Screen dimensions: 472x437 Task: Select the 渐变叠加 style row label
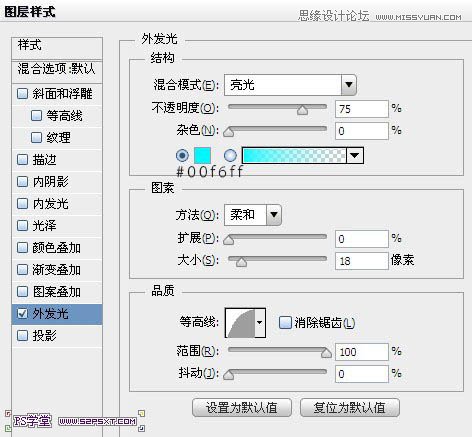tap(57, 270)
